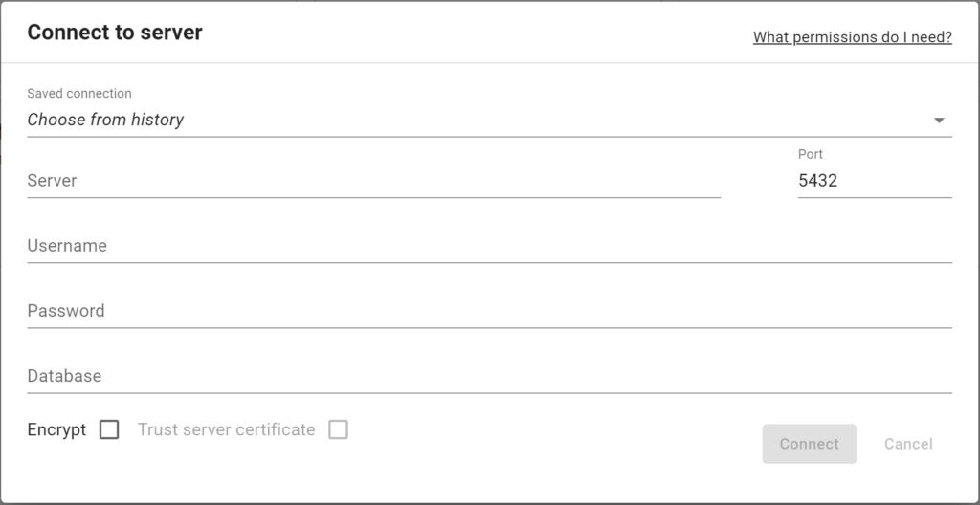This screenshot has height=505, width=980.
Task: Click the Port field showing 5432
Action: tap(874, 180)
